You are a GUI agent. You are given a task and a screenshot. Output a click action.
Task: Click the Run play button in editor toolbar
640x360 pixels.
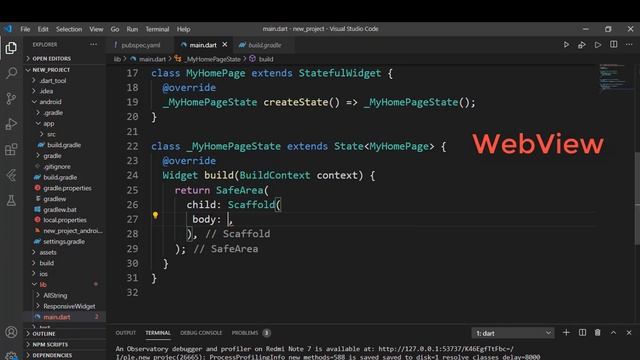point(566,45)
